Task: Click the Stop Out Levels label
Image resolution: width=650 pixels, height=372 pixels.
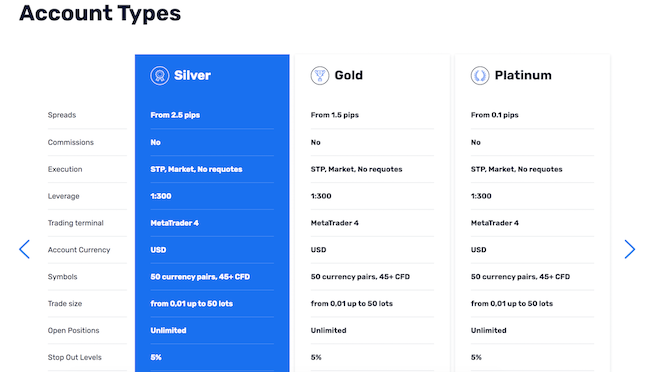Action: pyautogui.click(x=75, y=357)
